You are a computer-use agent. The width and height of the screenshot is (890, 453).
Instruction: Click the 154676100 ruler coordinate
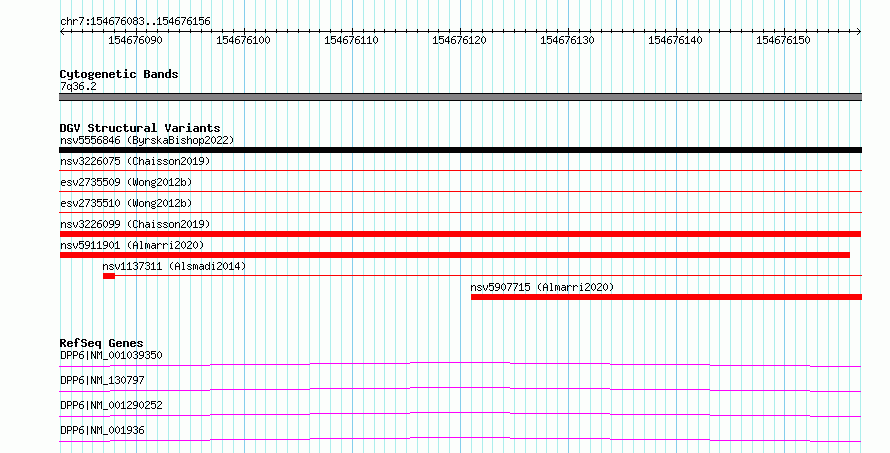click(x=243, y=40)
